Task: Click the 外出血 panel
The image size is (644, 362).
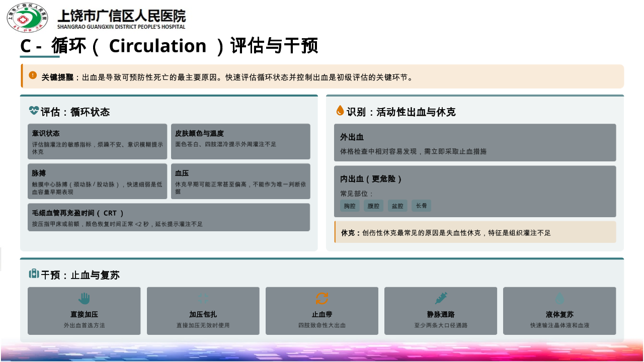Action: pos(475,143)
